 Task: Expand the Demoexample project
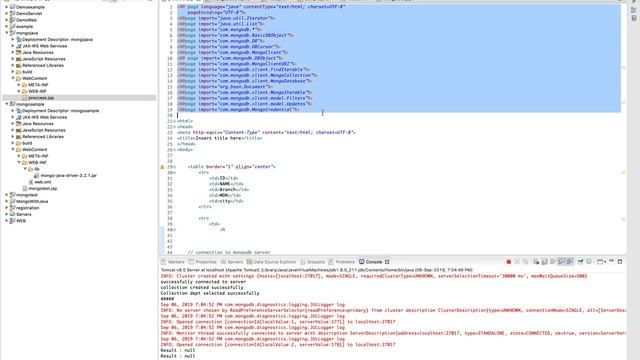click(x=7, y=7)
